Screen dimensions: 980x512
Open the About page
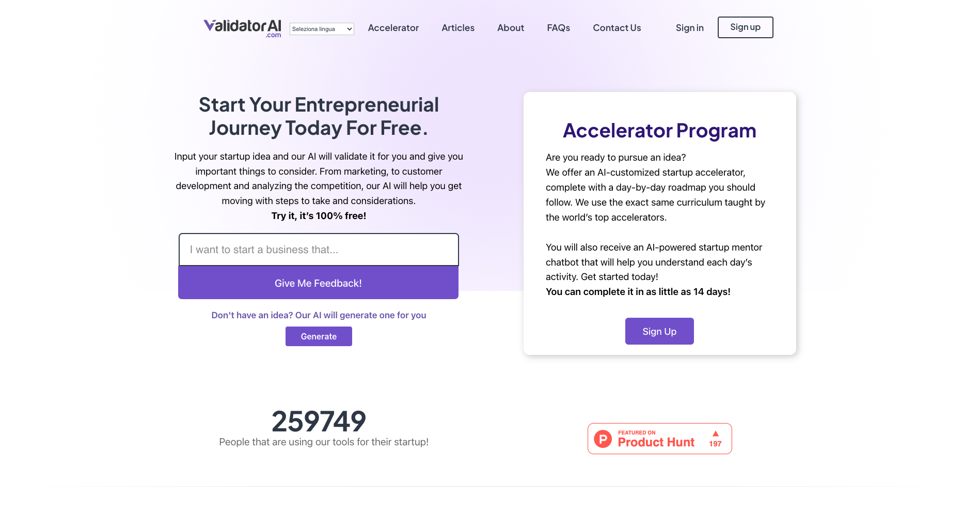click(510, 28)
